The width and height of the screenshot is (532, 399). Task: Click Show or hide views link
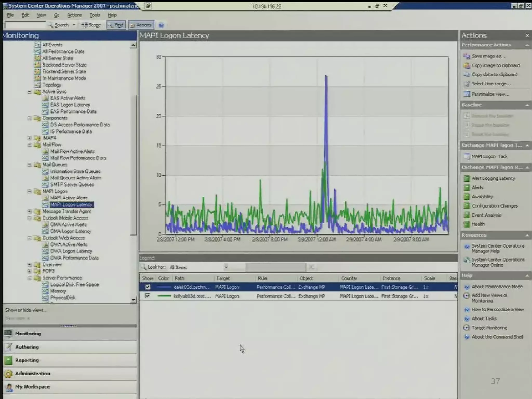point(26,310)
